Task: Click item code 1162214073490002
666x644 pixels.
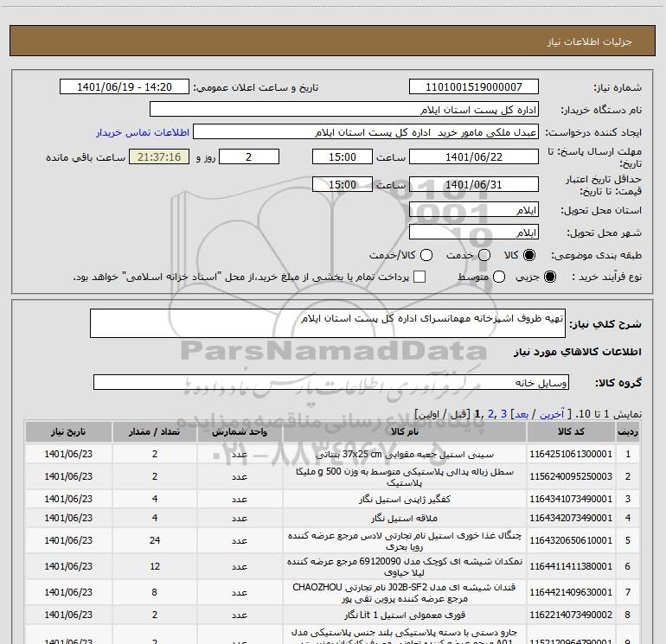Action: point(571,615)
